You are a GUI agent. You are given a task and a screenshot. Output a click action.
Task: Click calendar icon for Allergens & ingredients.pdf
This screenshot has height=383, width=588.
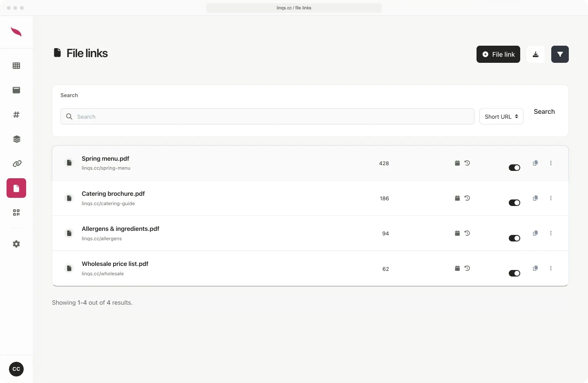457,233
